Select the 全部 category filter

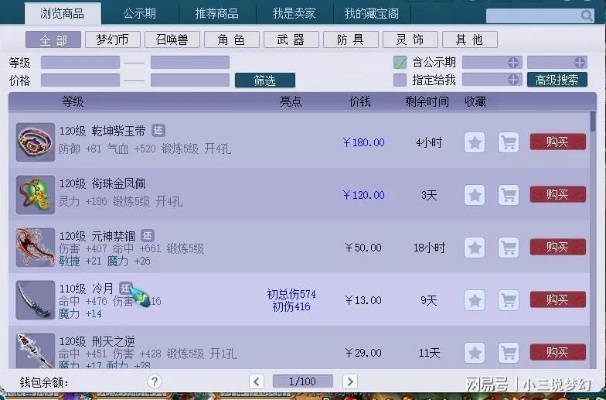click(53, 39)
